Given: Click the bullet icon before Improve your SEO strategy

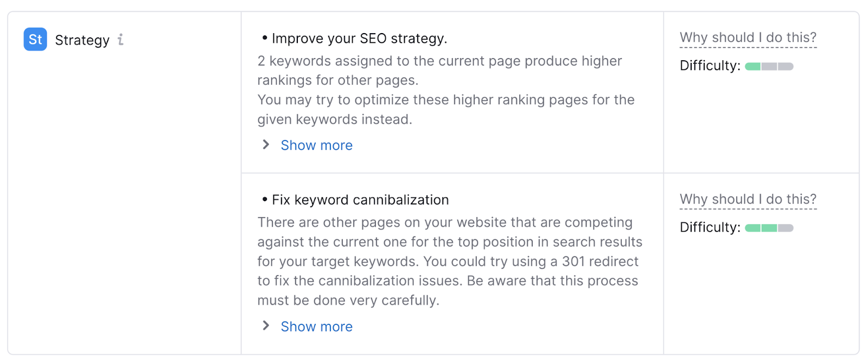Looking at the screenshot, I should tap(264, 37).
